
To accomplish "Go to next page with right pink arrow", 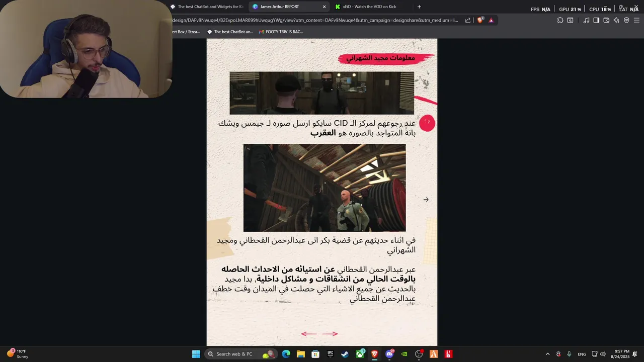I will coord(330,333).
